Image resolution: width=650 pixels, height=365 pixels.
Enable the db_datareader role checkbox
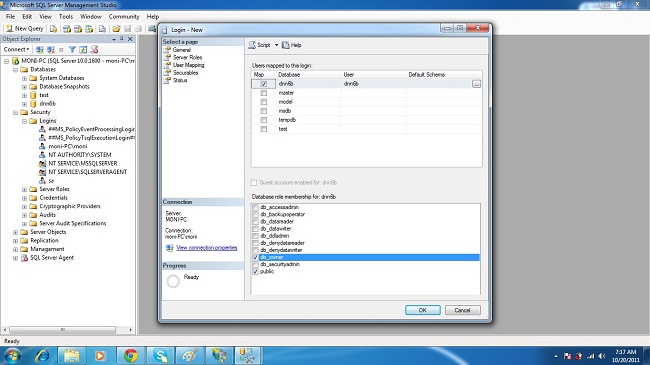(255, 221)
